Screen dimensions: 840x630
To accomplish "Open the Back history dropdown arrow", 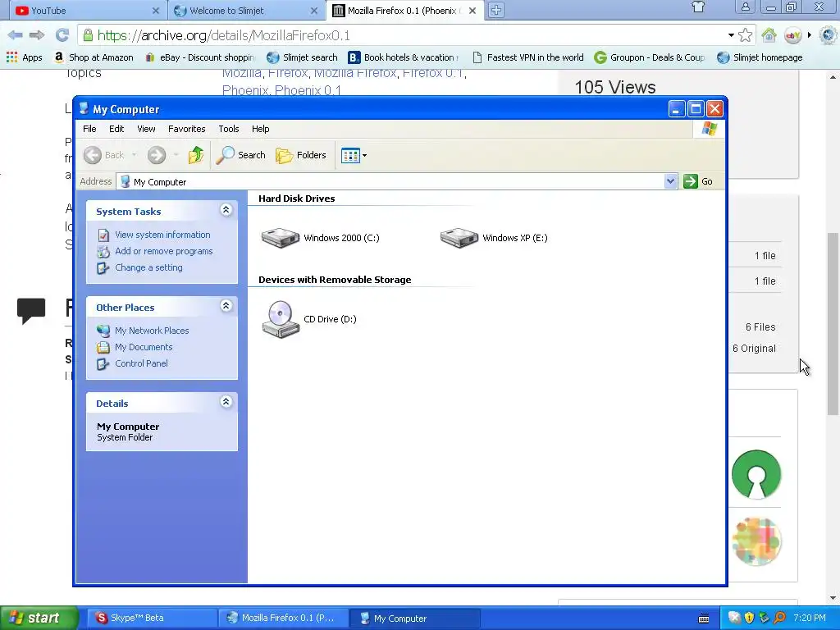I will click(134, 155).
